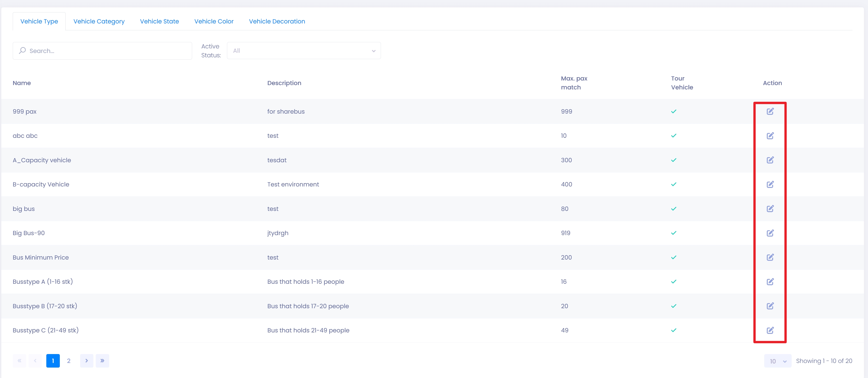
Task: Click Tour Vehicle checkmark for abc abc
Action: [x=674, y=136]
